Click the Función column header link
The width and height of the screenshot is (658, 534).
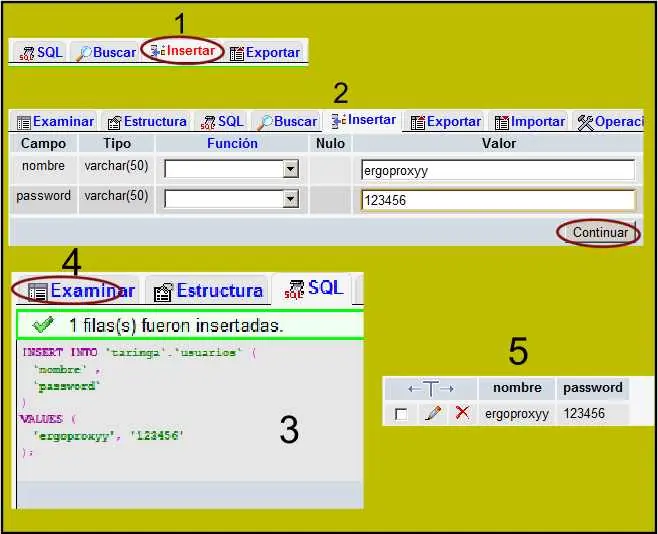tap(232, 143)
